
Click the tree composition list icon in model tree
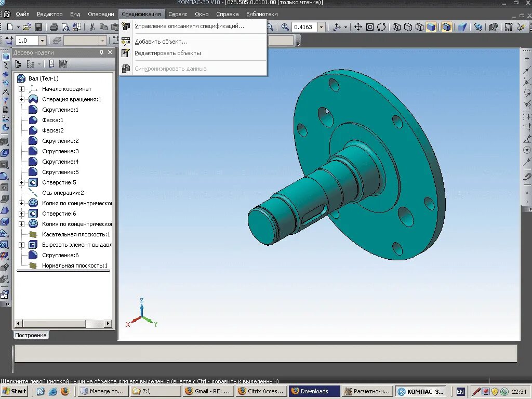pyautogui.click(x=30, y=64)
